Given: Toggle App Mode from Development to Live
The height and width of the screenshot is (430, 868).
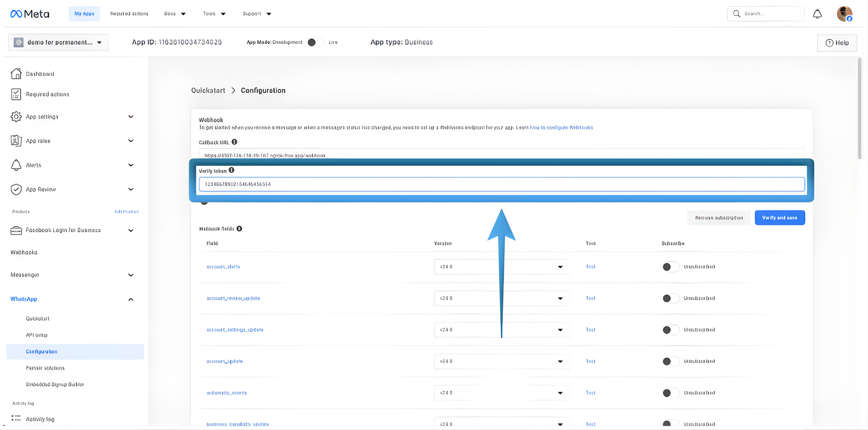Looking at the screenshot, I should (x=315, y=42).
